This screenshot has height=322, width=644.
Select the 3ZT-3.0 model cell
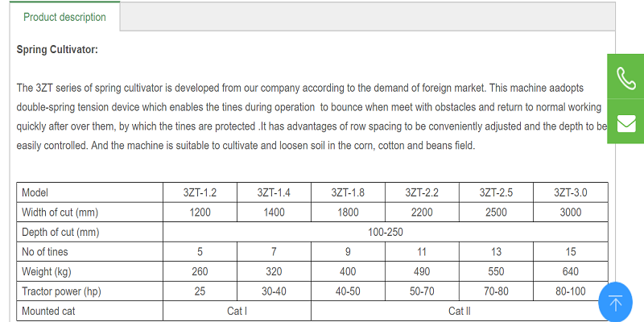pos(571,192)
